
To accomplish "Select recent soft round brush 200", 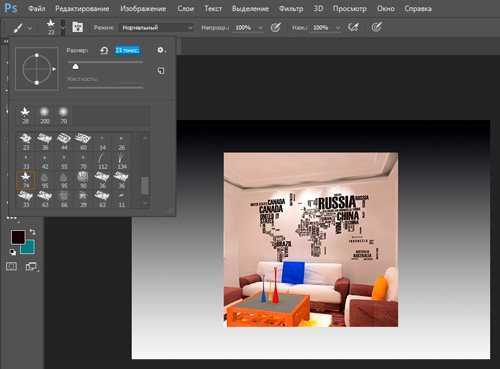I will click(x=44, y=115).
